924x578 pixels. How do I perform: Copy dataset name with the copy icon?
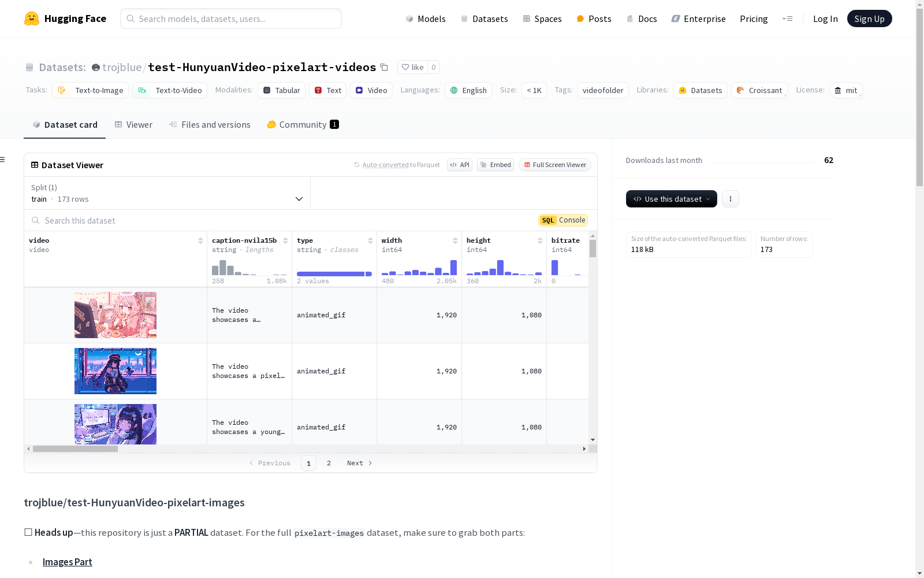tap(384, 67)
